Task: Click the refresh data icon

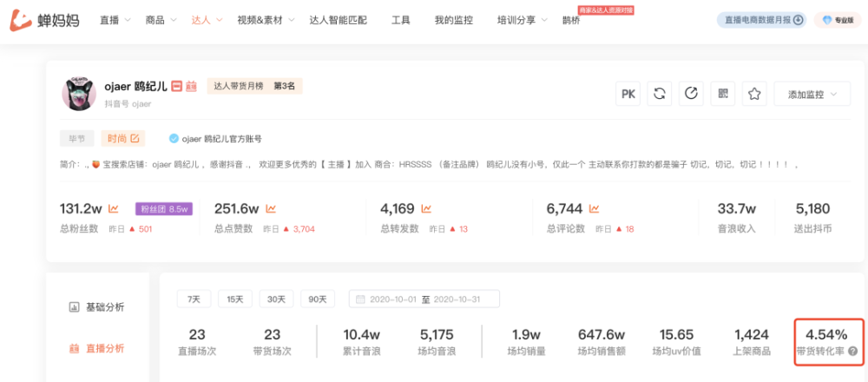Action: 660,94
